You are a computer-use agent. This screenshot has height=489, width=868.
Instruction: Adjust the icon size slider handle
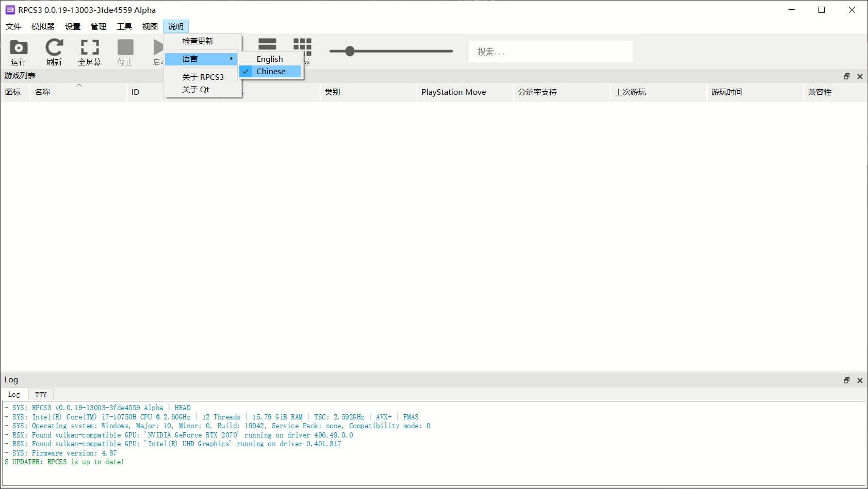pyautogui.click(x=350, y=51)
